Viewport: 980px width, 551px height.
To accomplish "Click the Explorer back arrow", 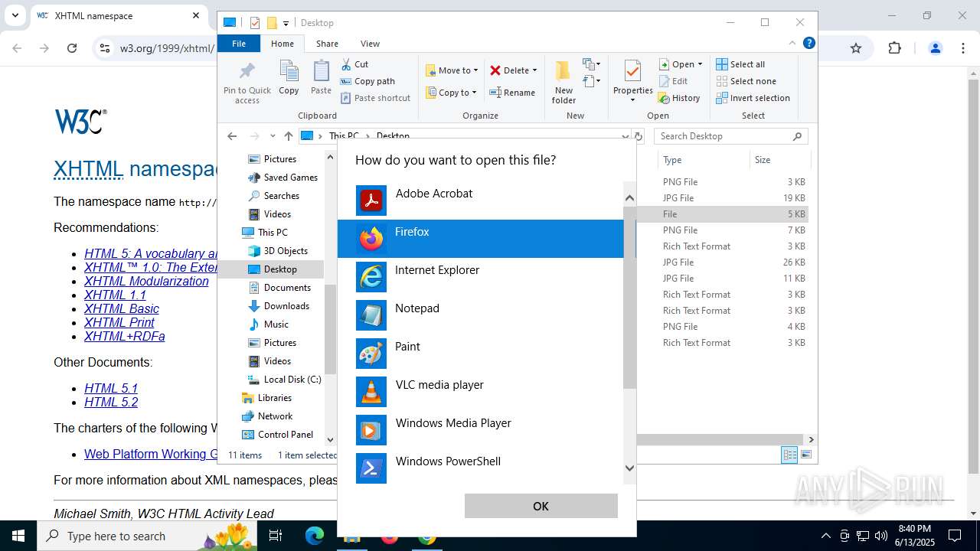I will (232, 136).
